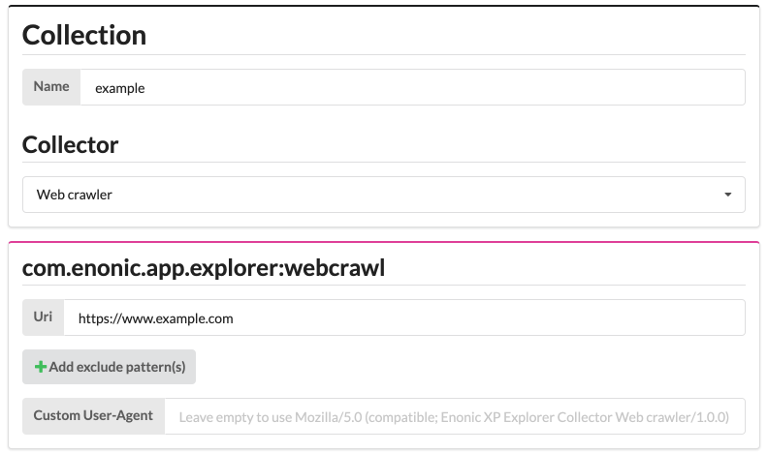Click the com.enonic.app.explorer:webcrawl heading
The width and height of the screenshot is (768, 453).
click(203, 268)
